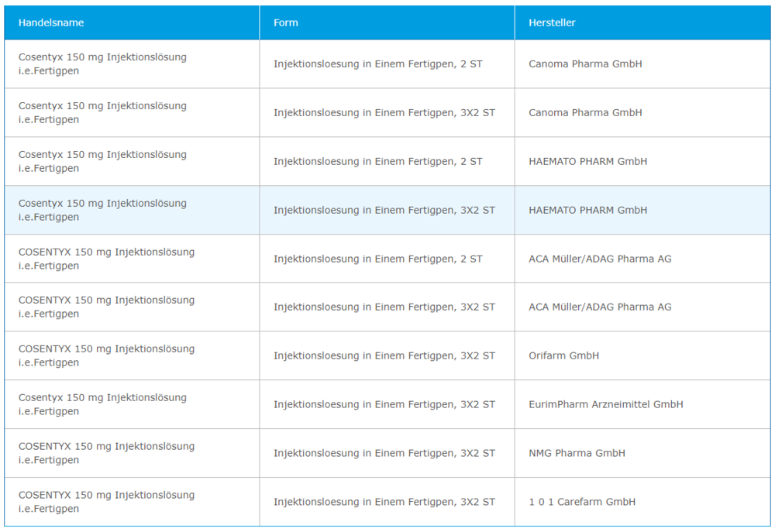Click the product name in the highlighted HAEMATO row
775x532 pixels.
click(x=102, y=211)
